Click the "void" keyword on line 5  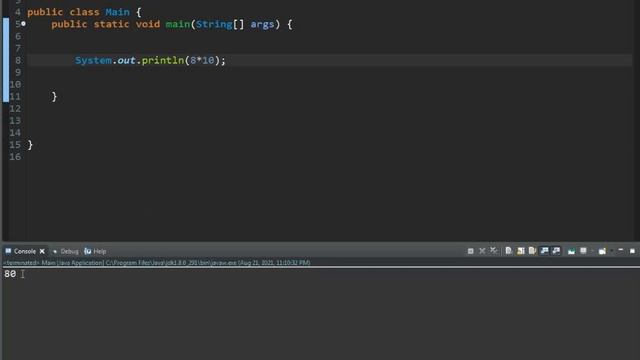pos(148,24)
